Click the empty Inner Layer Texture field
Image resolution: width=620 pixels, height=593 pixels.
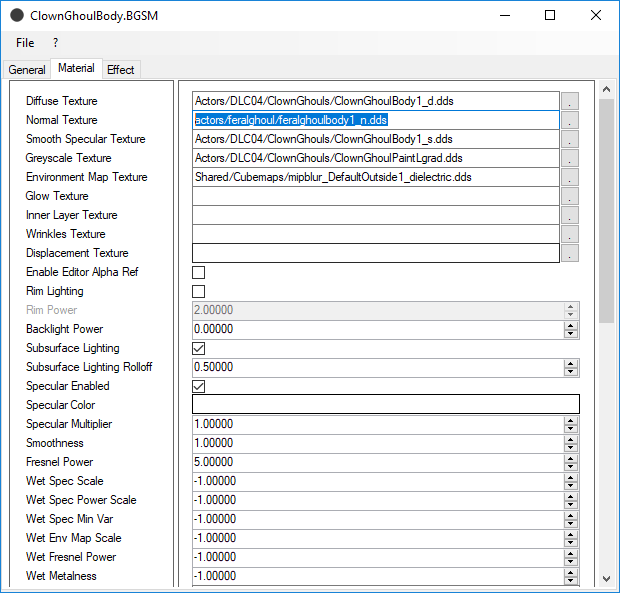(376, 215)
